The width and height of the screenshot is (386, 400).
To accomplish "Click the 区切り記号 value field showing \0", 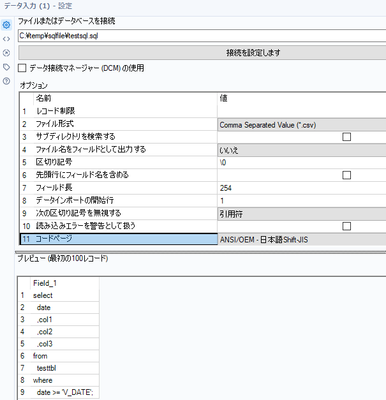I will [302, 163].
